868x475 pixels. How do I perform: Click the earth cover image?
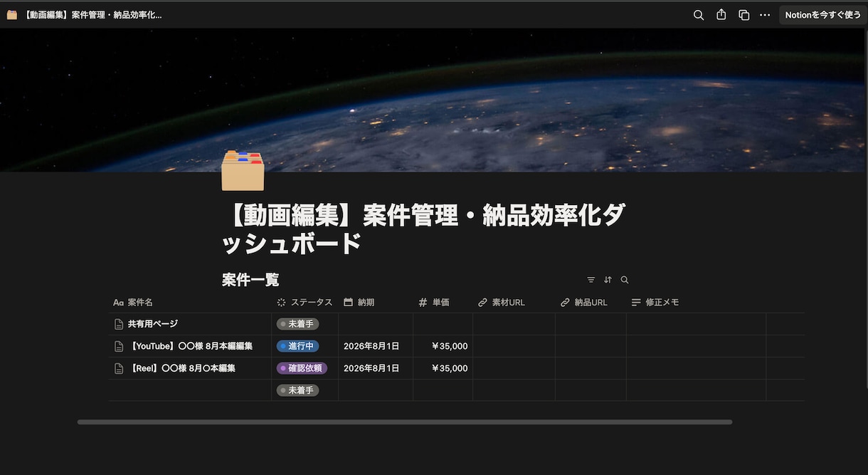pyautogui.click(x=434, y=100)
